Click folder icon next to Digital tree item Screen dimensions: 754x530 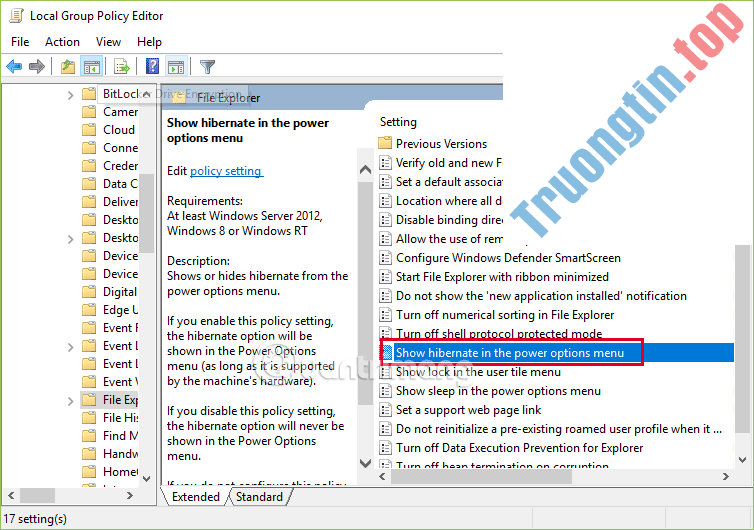click(x=89, y=292)
